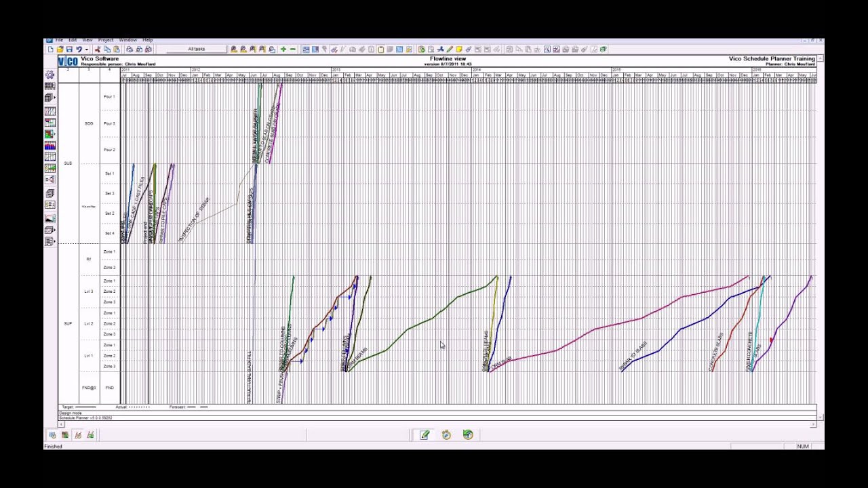This screenshot has height=488, width=868.
Task: Open the Edit menu
Action: pyautogui.click(x=73, y=40)
